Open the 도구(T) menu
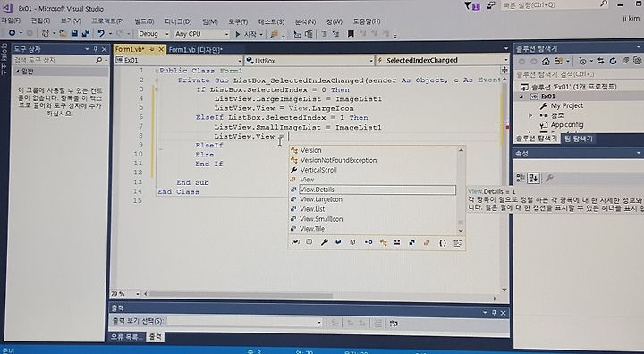This screenshot has width=644, height=354. [238, 21]
